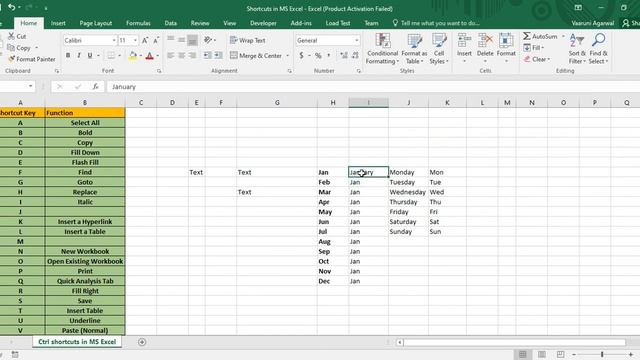The image size is (640, 360).
Task: Toggle Italic formatting
Action: pyautogui.click(x=79, y=56)
